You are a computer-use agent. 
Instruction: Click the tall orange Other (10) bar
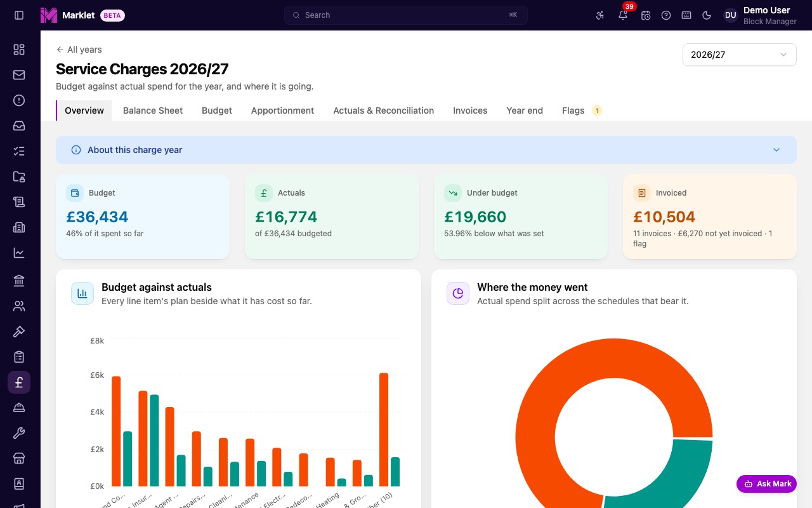click(x=384, y=430)
